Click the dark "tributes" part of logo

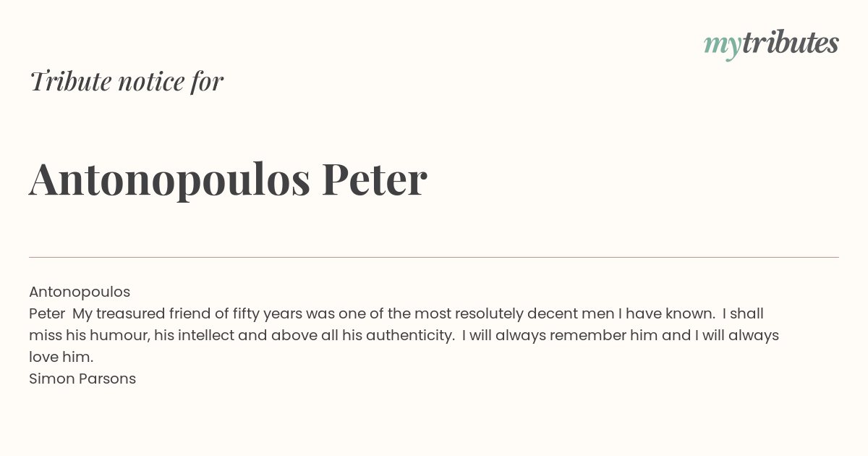[790, 43]
